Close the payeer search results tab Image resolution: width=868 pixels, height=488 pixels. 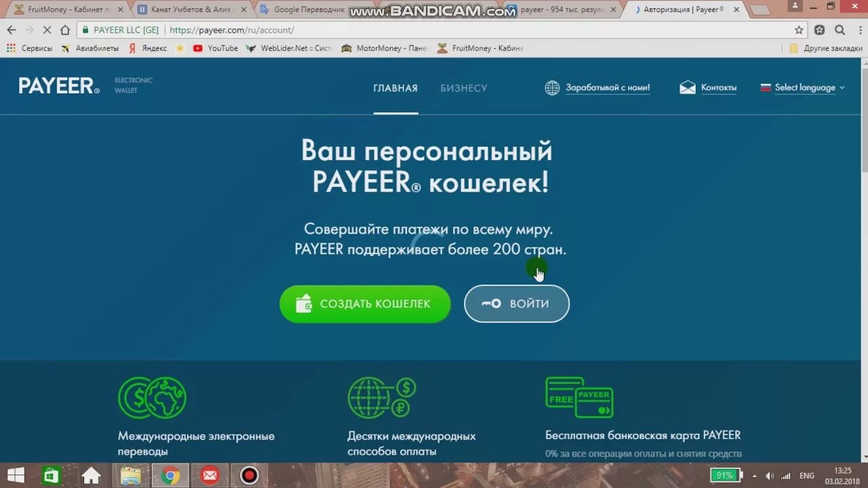[x=612, y=9]
